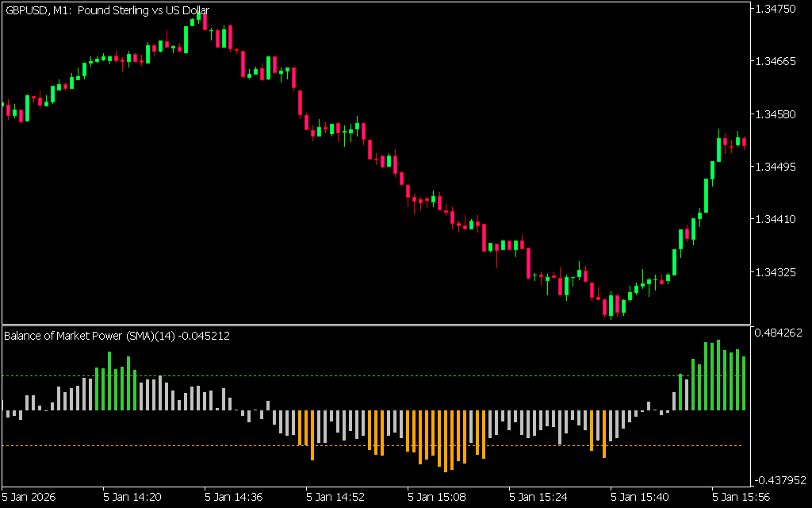Select the Balance of Market Power indicator label
Viewport: 812px width, 508px height.
117,336
